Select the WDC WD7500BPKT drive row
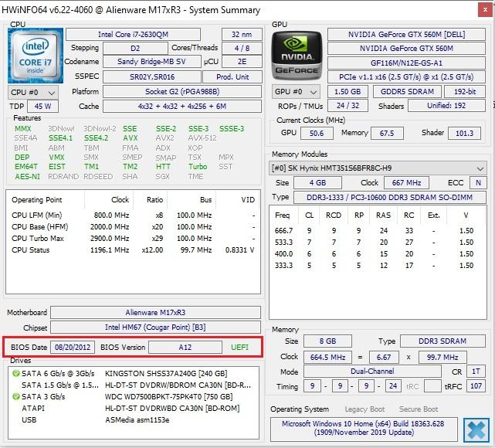Image resolution: width=495 pixels, height=448 pixels. pyautogui.click(x=134, y=396)
